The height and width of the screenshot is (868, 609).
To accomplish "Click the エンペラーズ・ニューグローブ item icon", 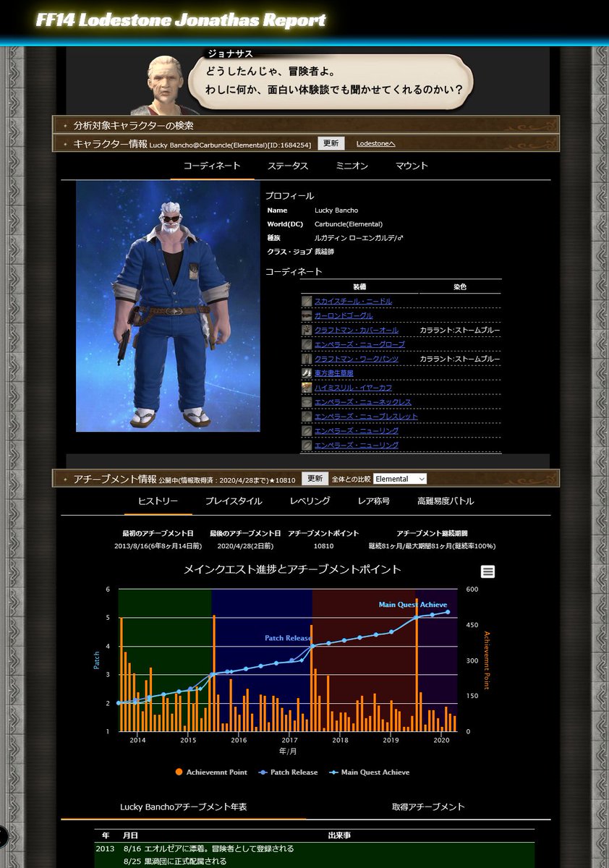I will point(307,344).
